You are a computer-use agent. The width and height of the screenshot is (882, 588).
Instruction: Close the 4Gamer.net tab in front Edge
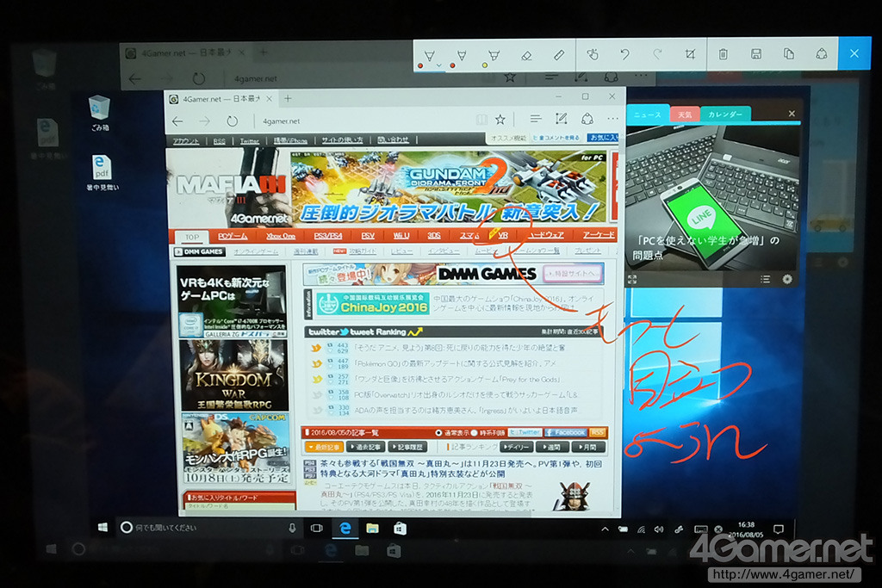(x=269, y=98)
